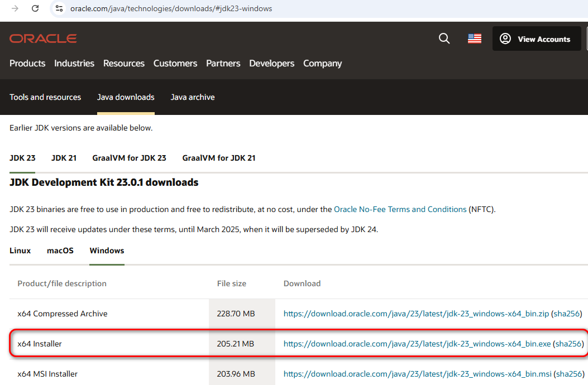Open Oracle No-Fee Terms and Conditions link
Screen dimensions: 588x385
coord(400,209)
